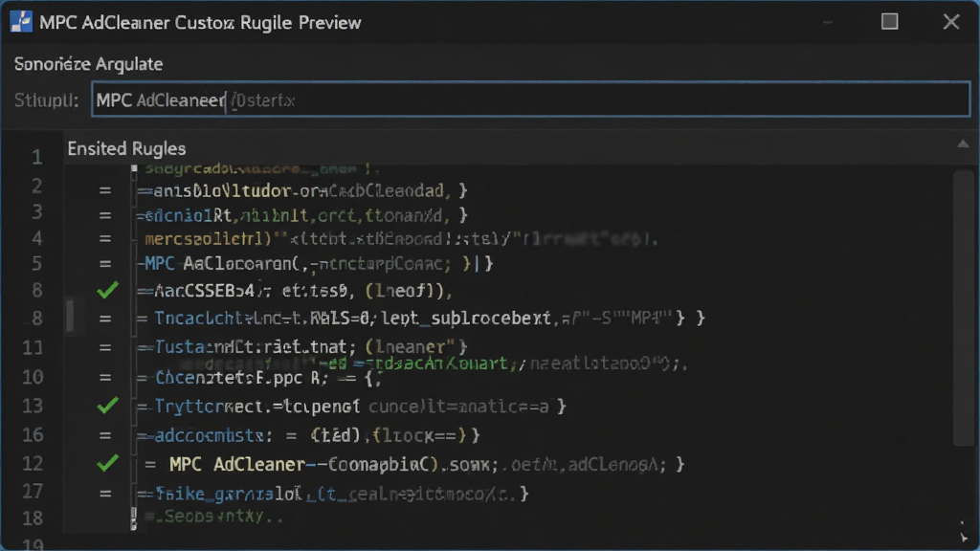Click the equals marker beside Tusta:ndCt row
Screen dimensions: 980x551
point(105,347)
